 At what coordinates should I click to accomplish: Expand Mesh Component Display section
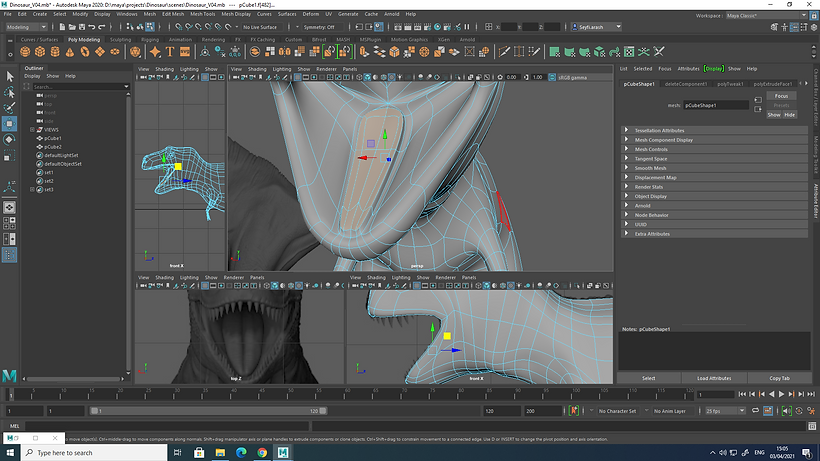tap(715, 140)
